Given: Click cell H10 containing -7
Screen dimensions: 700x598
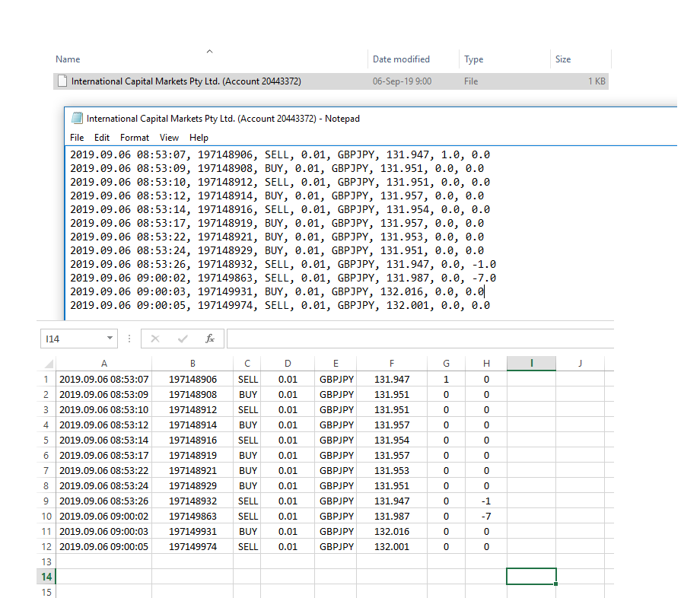Looking at the screenshot, I should 486,517.
